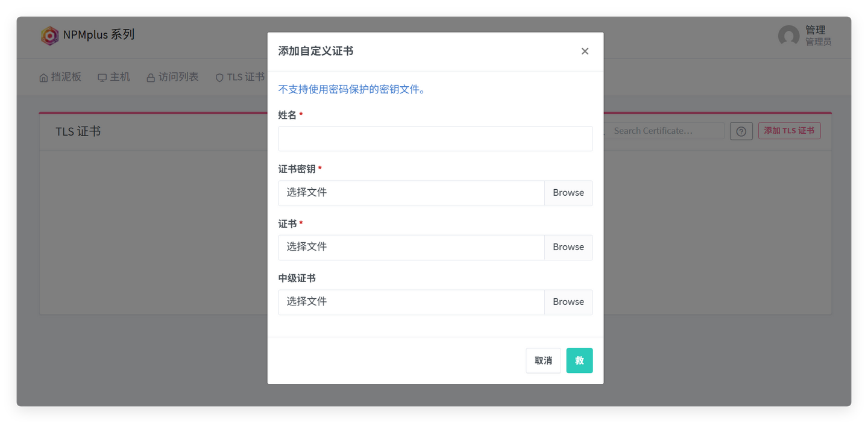Browse for the 中级证书 intermediate certificate
Viewport: 868px width, 423px height.
coord(568,302)
